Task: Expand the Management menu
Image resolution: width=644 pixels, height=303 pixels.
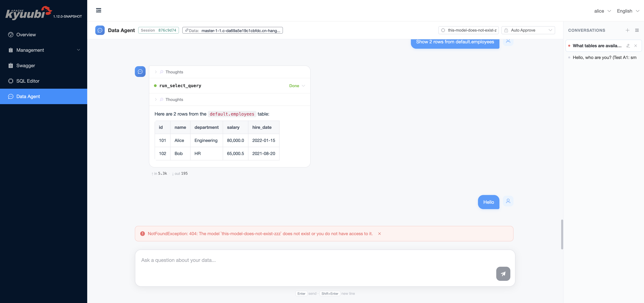Action: (43, 50)
